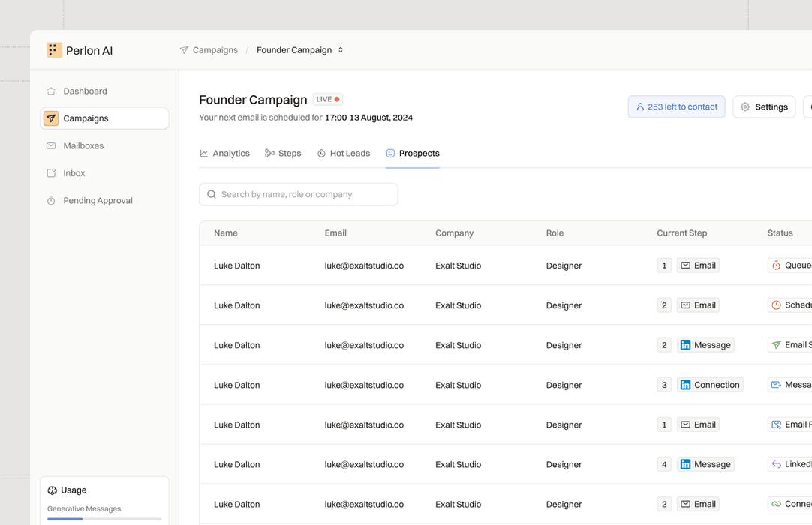Click the Settings gear button
The image size is (812, 525).
(x=764, y=107)
